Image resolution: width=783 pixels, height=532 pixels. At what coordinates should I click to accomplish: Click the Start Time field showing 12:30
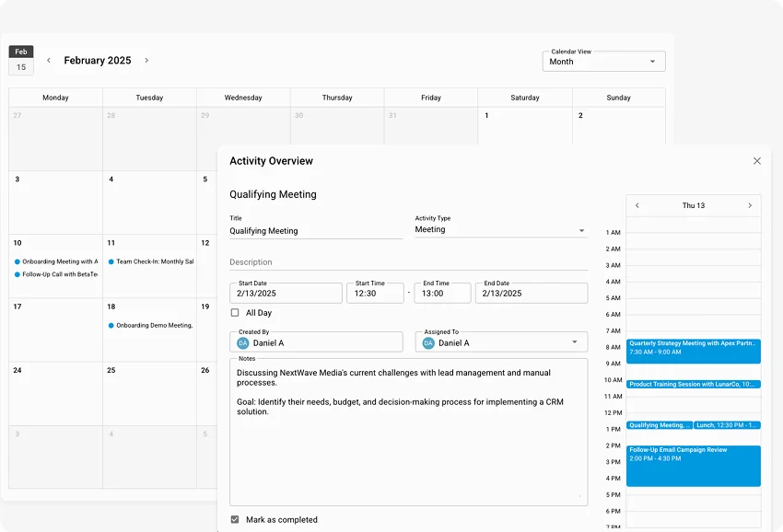pos(374,294)
